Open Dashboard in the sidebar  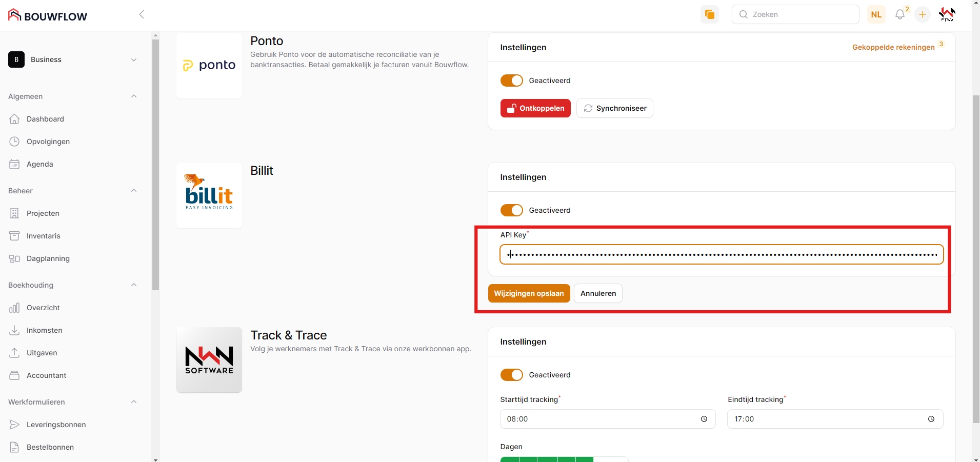(x=45, y=119)
